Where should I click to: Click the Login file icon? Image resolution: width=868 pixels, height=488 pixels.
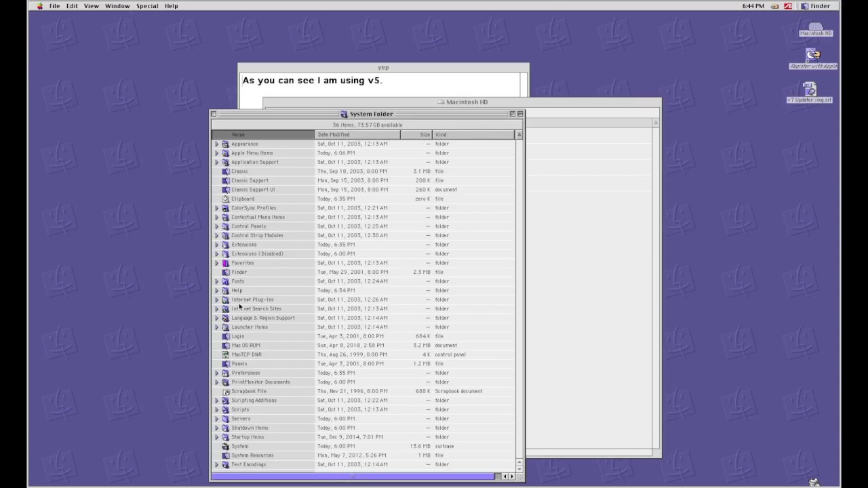tap(226, 336)
